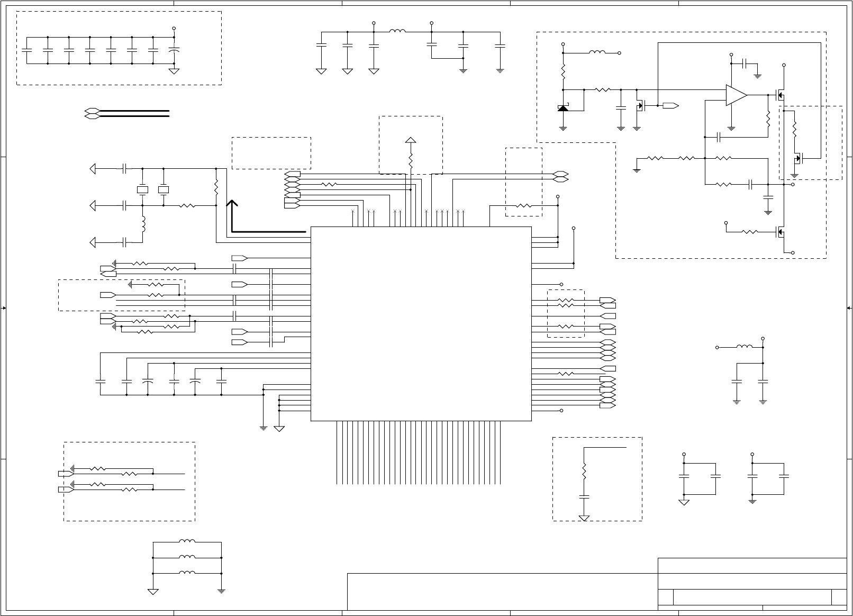Image resolution: width=853 pixels, height=616 pixels.
Task: Click the empty notes box along the bottom
Action: (x=502, y=592)
